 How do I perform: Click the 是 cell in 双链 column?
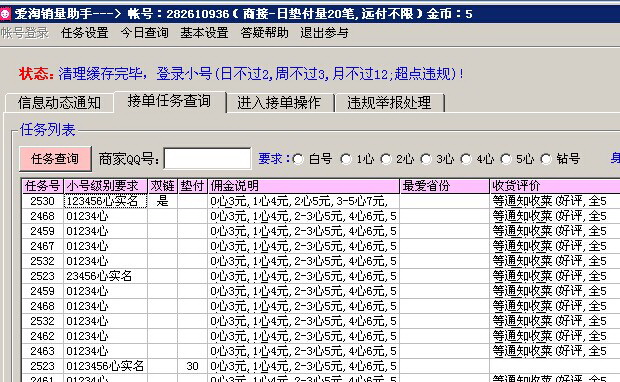[163, 201]
